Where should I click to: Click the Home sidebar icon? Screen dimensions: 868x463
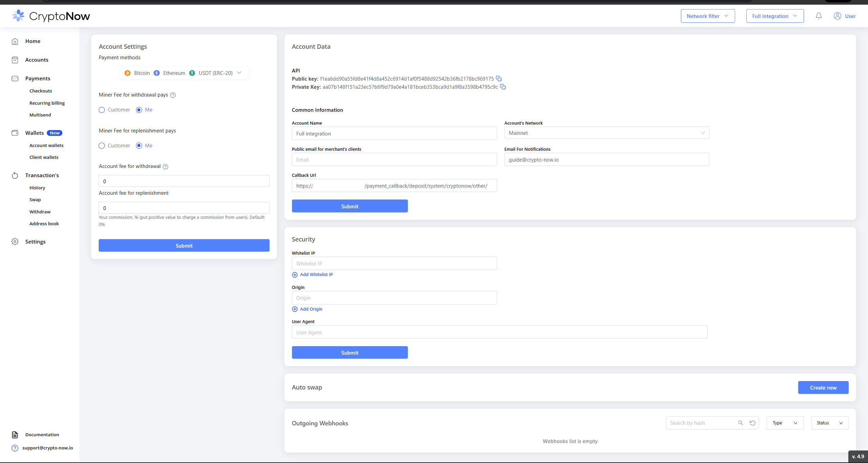pyautogui.click(x=15, y=41)
